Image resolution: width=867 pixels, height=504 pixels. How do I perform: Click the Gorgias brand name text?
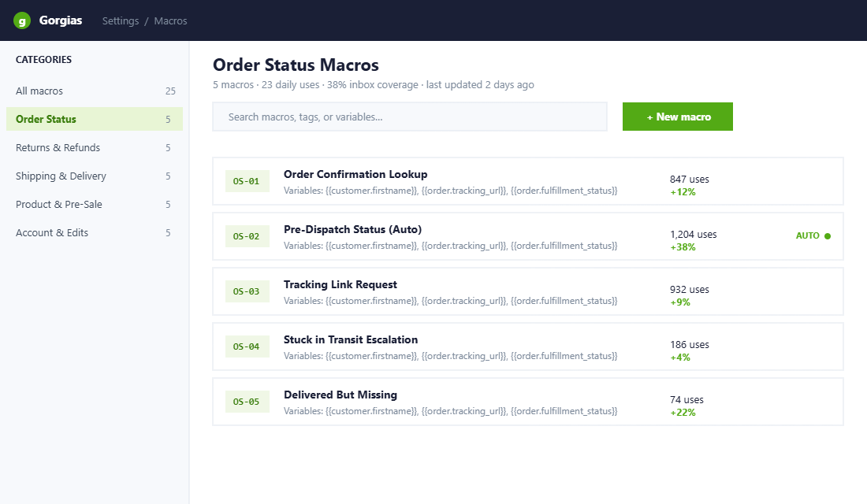60,20
